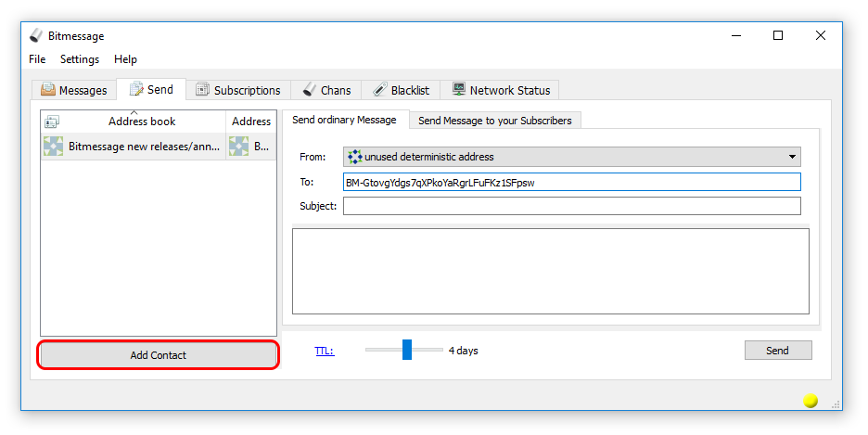Expand the From address dropdown arrow
Viewport: 868px width, 435px height.
point(792,157)
